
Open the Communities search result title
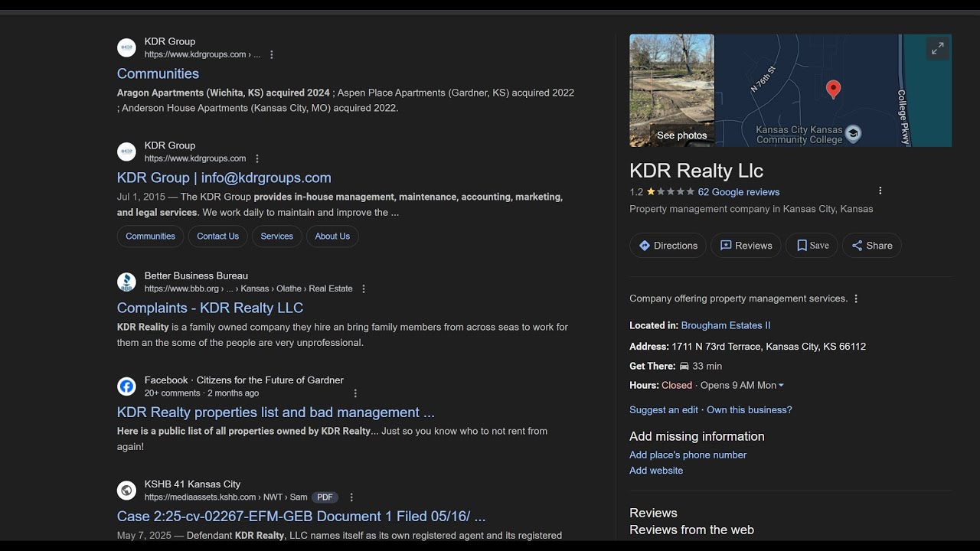coord(158,73)
